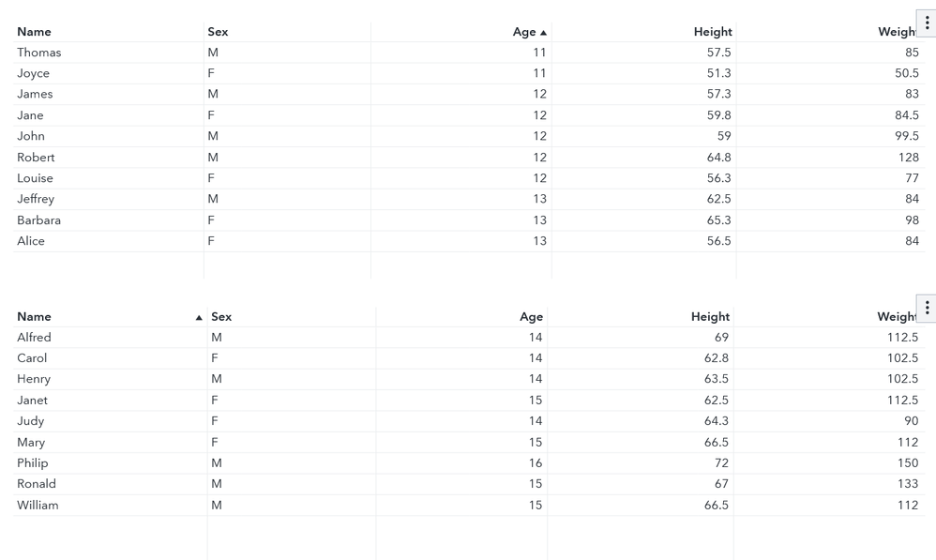
Task: Sort the Alfred table by Age header
Action: click(x=531, y=317)
